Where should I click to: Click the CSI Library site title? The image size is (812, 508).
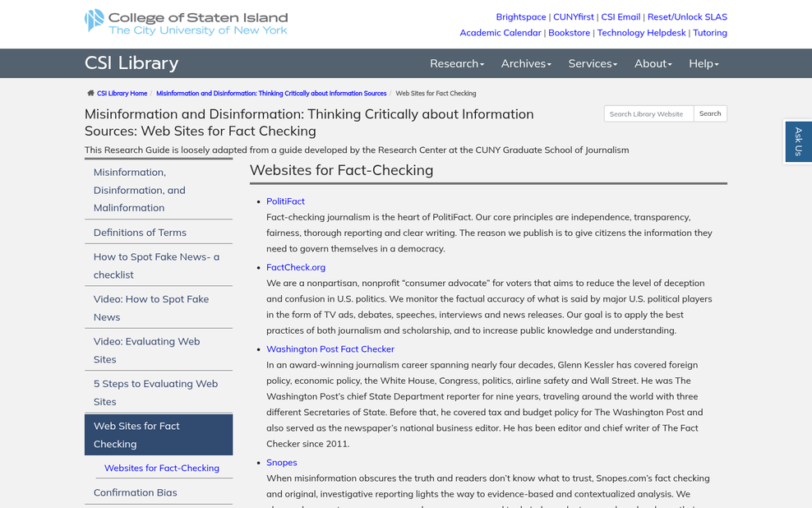click(x=131, y=63)
